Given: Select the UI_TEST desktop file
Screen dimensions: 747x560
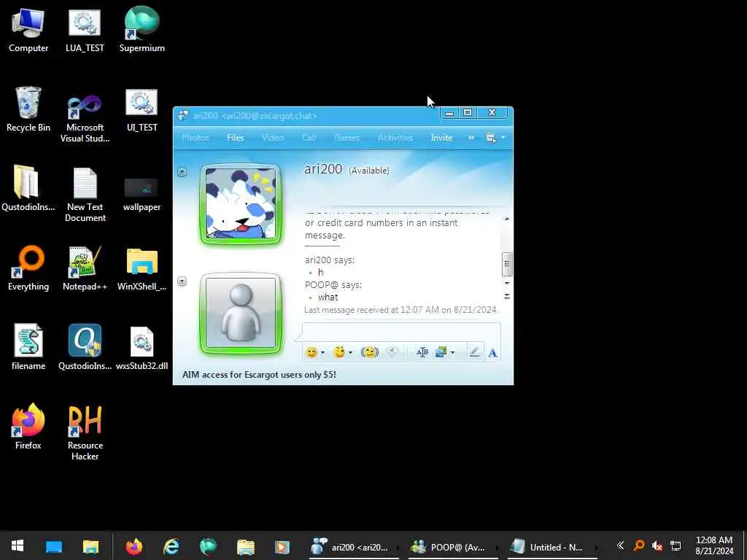Looking at the screenshot, I should pos(142,109).
